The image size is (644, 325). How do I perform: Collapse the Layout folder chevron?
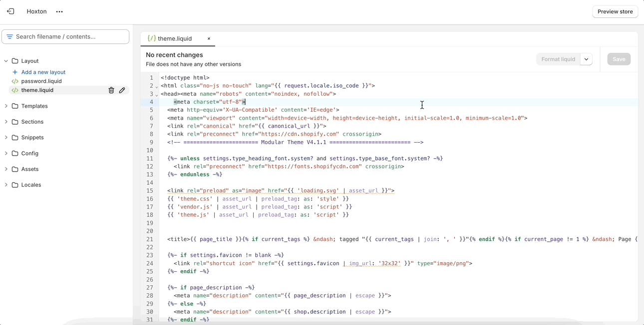(x=6, y=61)
